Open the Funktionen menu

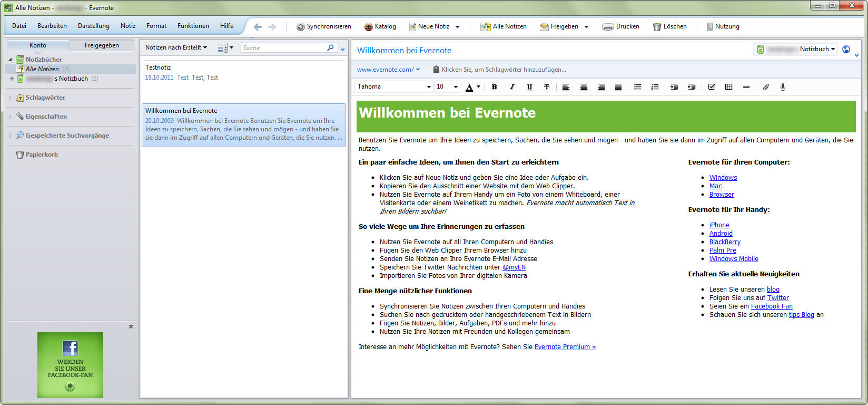(x=193, y=26)
